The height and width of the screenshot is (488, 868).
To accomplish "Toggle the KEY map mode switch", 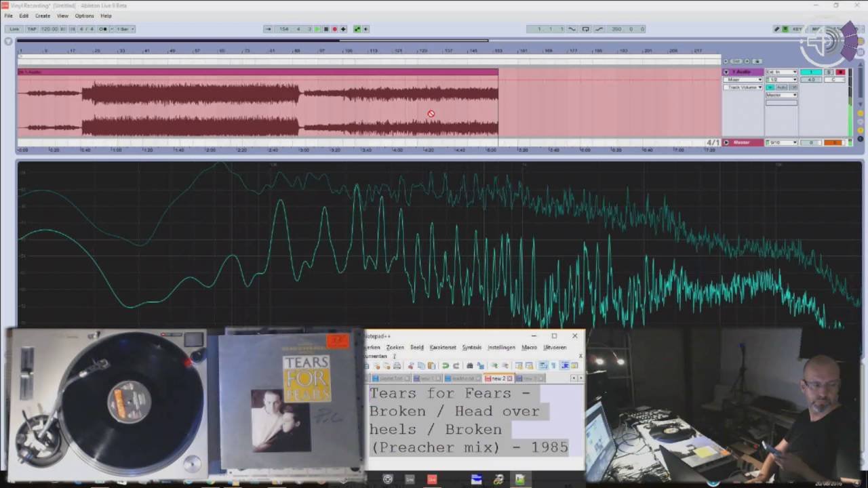I will [x=797, y=29].
